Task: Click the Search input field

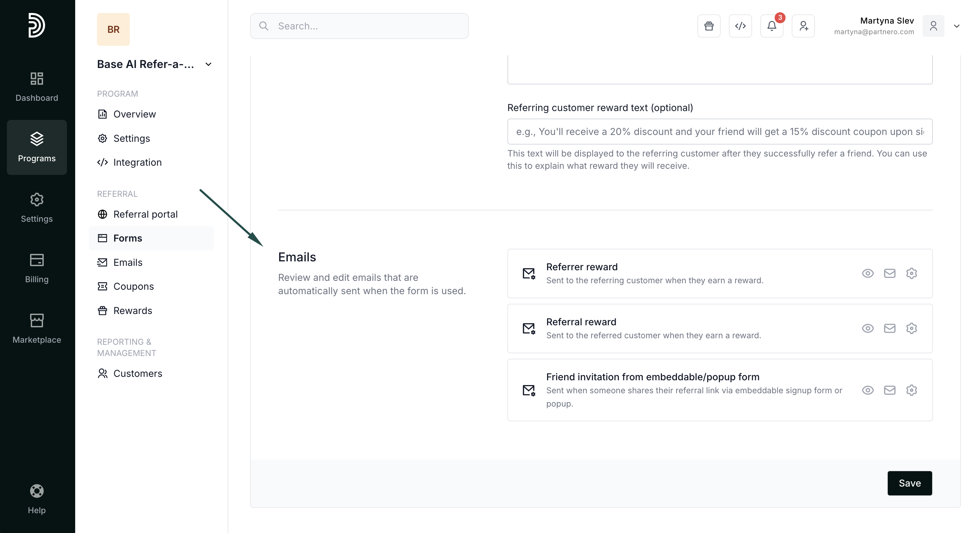Action: coord(359,26)
